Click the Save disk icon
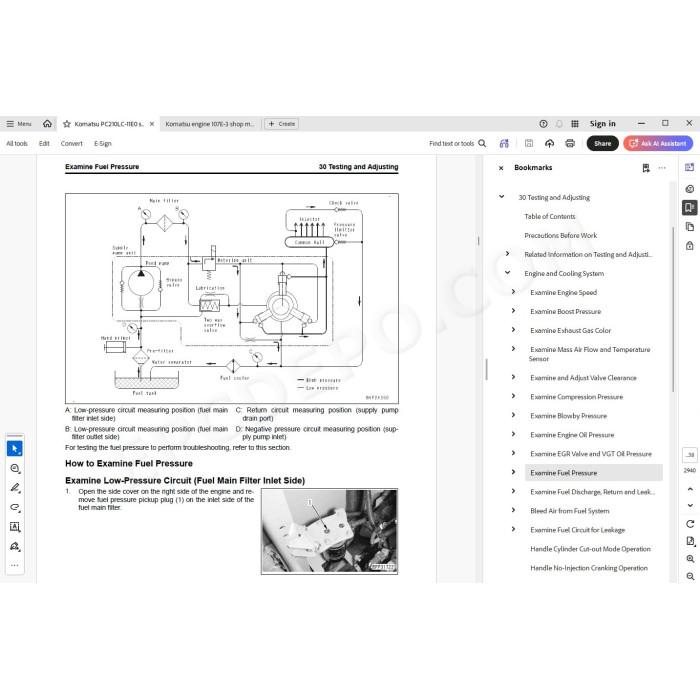 pos(529,143)
